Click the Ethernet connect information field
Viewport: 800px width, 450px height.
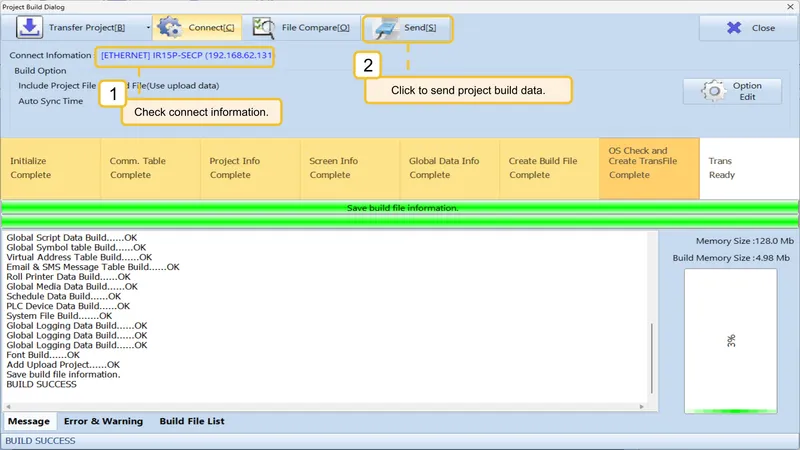[x=186, y=56]
